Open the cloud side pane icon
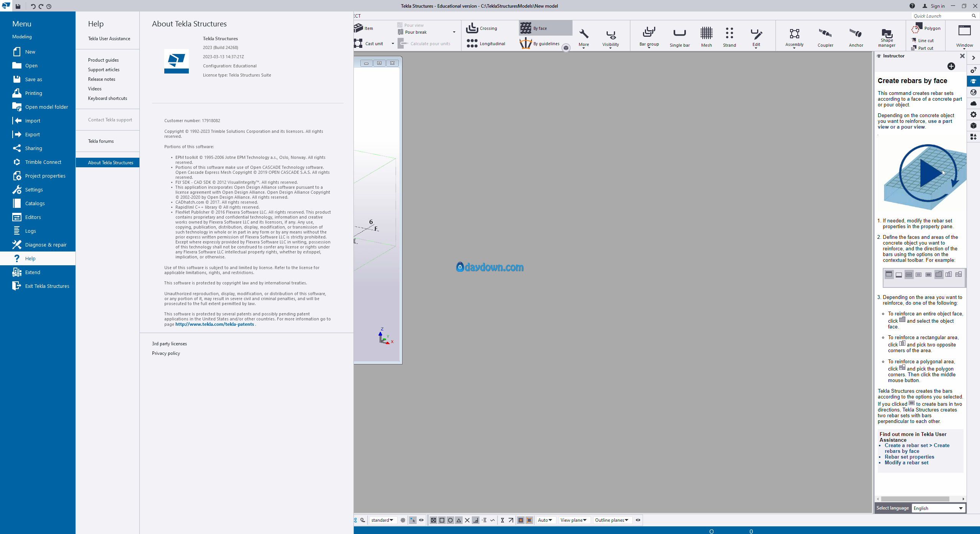Viewport: 980px width, 534px height. coord(973,103)
